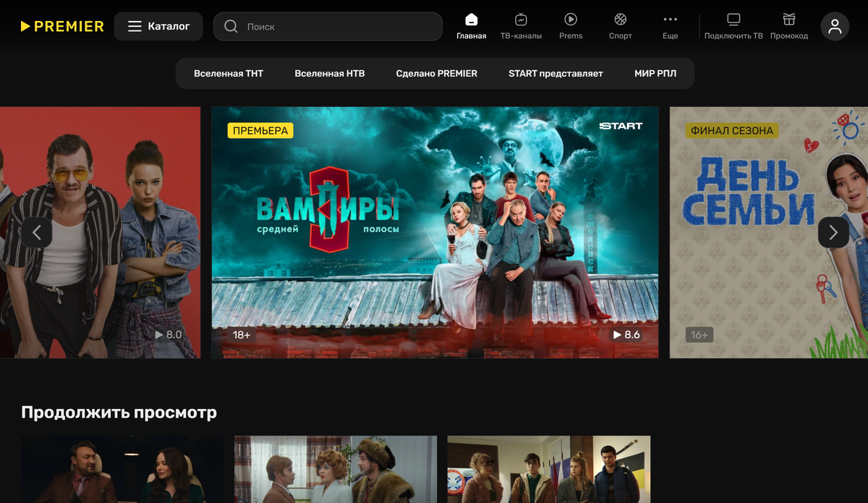Select the Сделано PREMIER tab

point(437,73)
